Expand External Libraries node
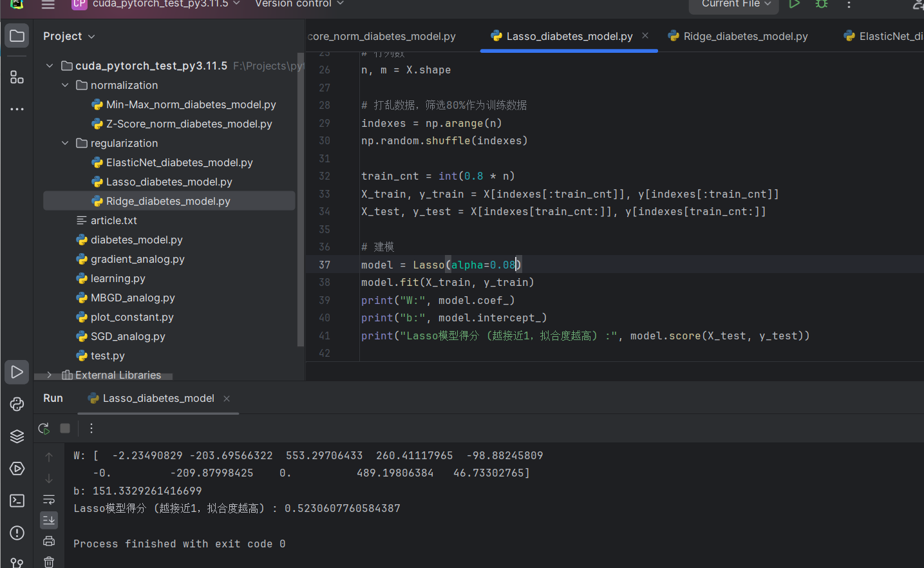The image size is (924, 568). pos(50,375)
